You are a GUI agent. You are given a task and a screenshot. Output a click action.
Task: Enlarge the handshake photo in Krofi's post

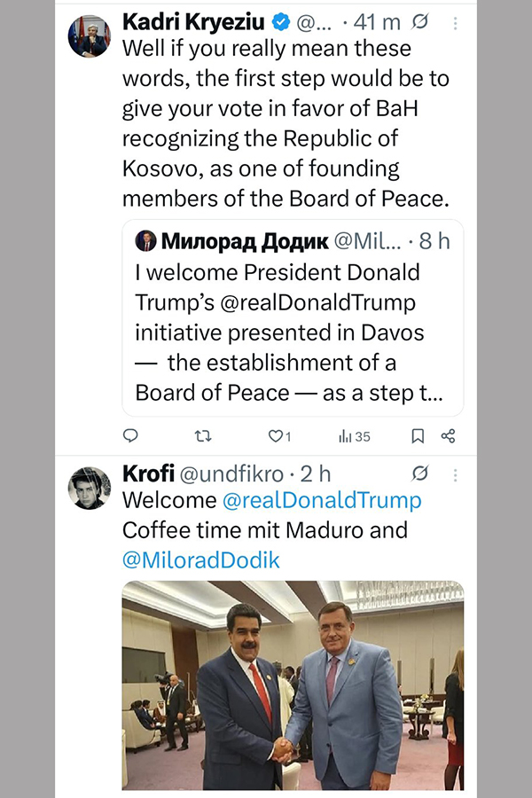click(x=293, y=685)
